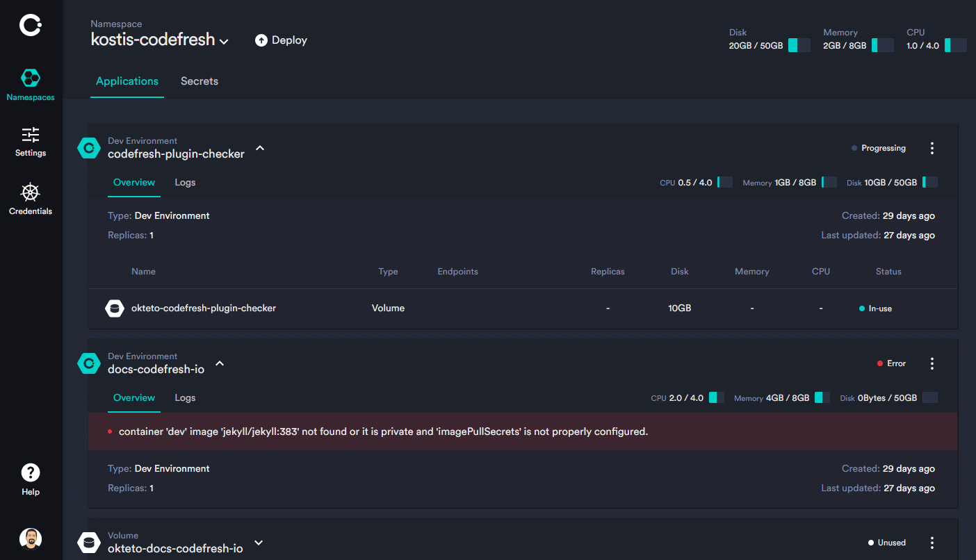Select Logs tab of codefresh-plugin-checker
This screenshot has height=560, width=976.
185,183
